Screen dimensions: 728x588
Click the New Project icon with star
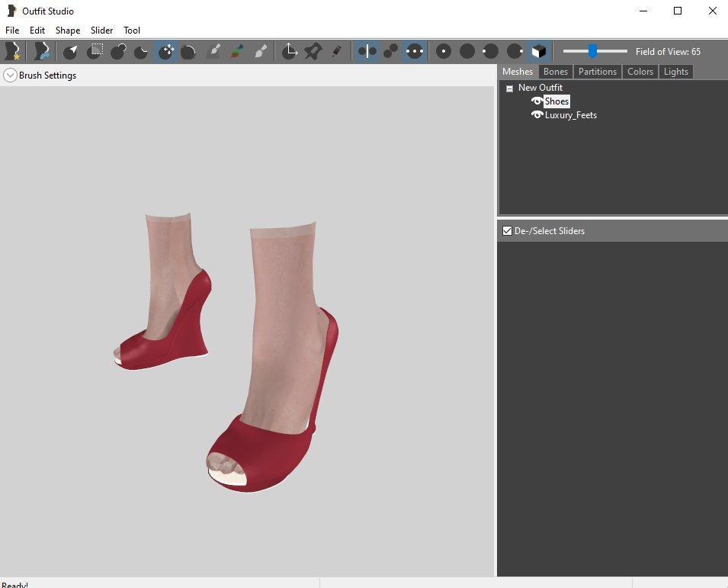(x=12, y=51)
